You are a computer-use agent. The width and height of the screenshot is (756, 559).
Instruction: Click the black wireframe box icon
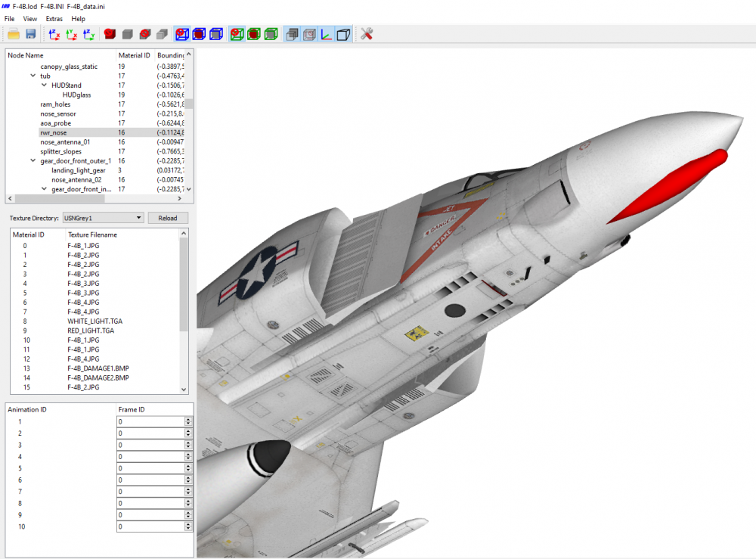[344, 34]
